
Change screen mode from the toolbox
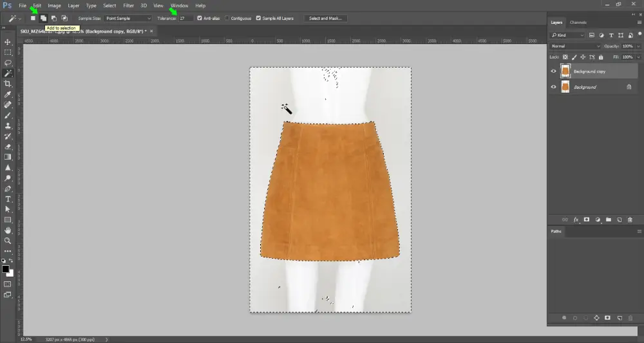7,295
